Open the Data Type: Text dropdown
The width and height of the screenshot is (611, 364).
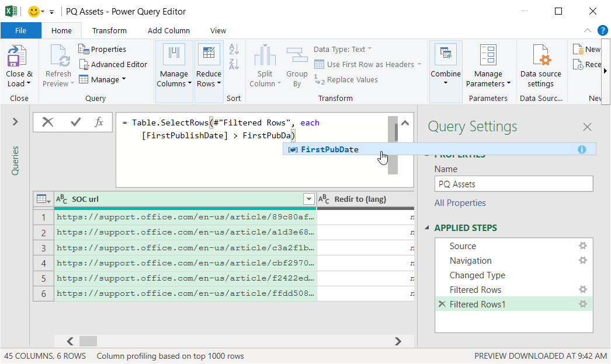[x=342, y=49]
